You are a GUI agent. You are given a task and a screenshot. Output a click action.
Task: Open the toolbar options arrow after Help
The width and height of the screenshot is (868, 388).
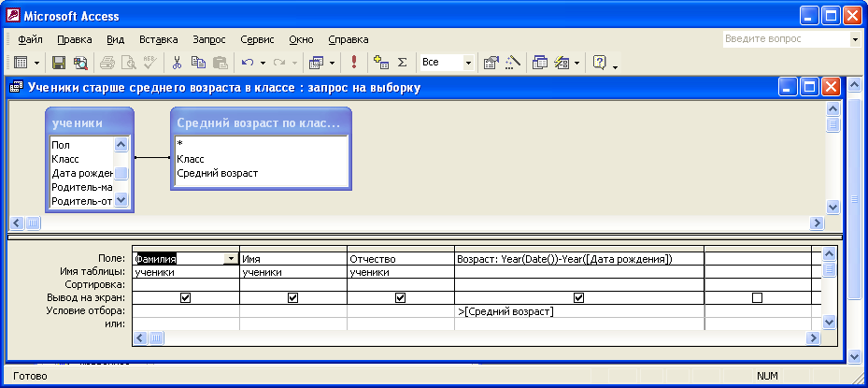click(x=615, y=65)
